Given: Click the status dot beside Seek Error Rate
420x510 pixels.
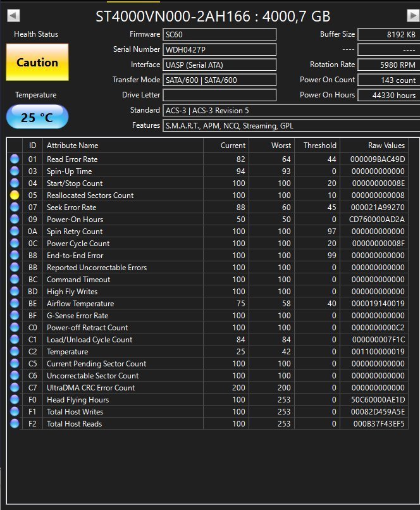Looking at the screenshot, I should pos(15,208).
